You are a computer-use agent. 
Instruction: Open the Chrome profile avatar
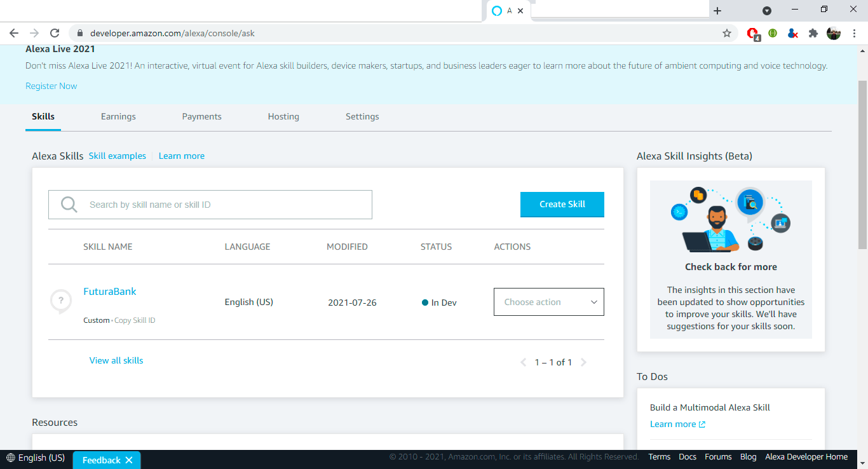coord(834,33)
